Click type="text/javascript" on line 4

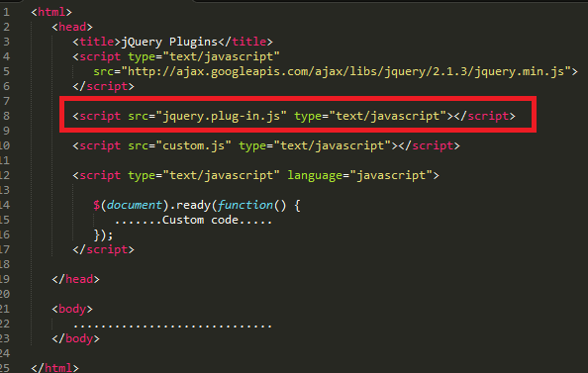(x=204, y=57)
